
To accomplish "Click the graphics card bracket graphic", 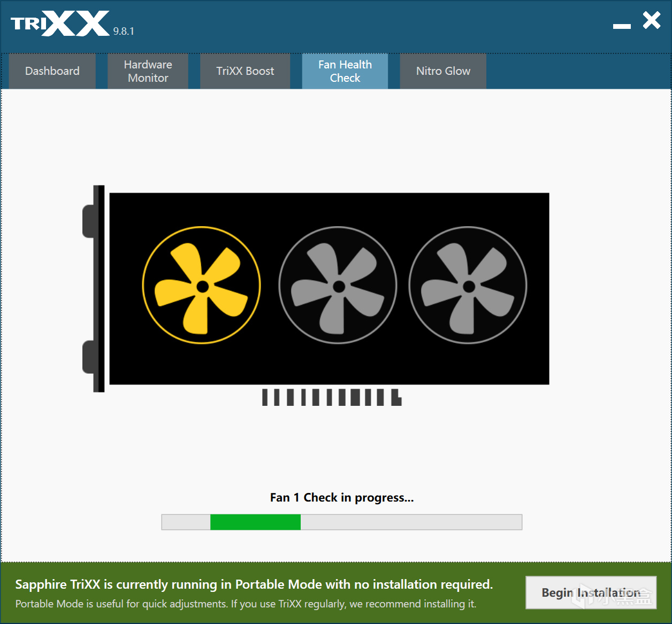I will click(x=94, y=289).
